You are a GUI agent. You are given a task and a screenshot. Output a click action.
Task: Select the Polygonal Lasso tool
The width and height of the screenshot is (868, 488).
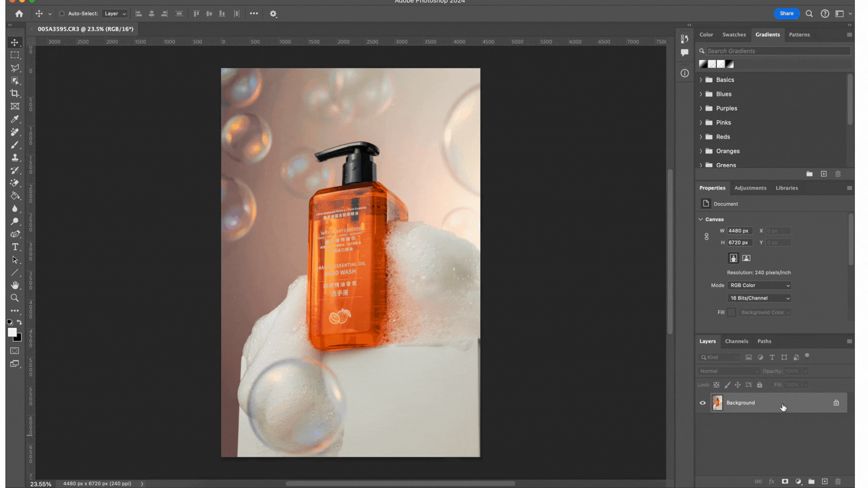tap(15, 68)
